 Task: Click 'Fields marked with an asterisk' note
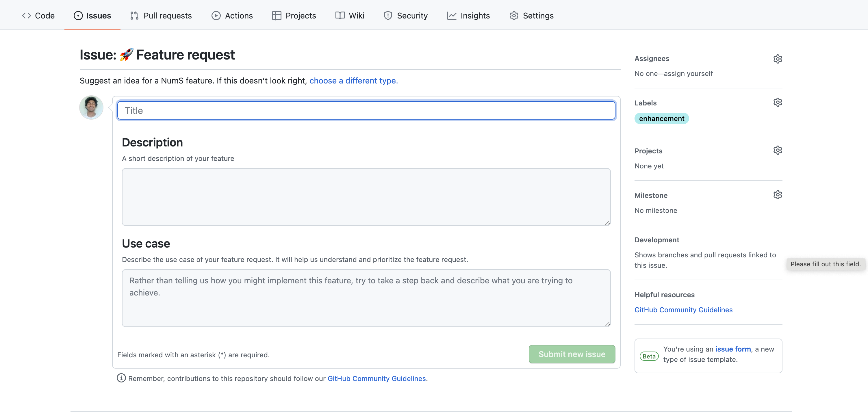tap(193, 355)
